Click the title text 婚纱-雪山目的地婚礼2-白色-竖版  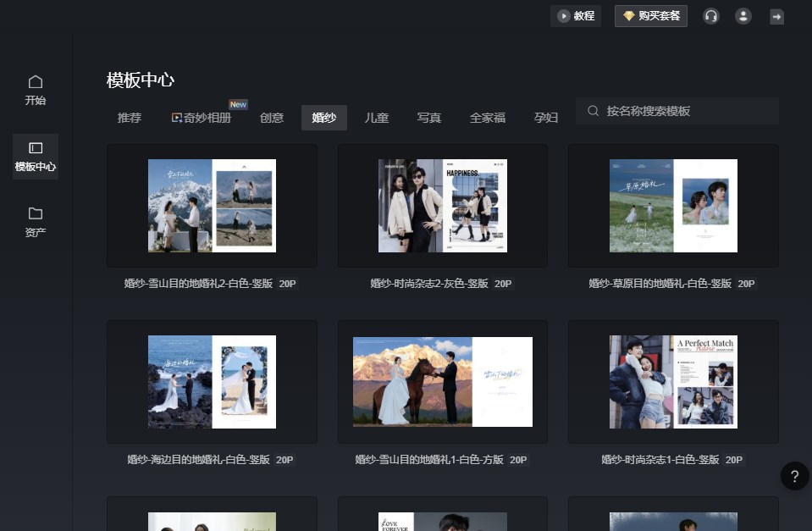(198, 284)
